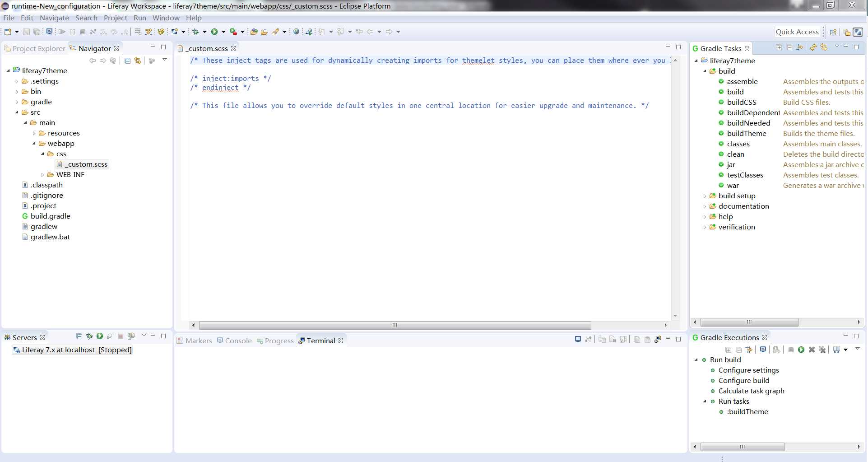Maximize the Servers panel

[163, 336]
